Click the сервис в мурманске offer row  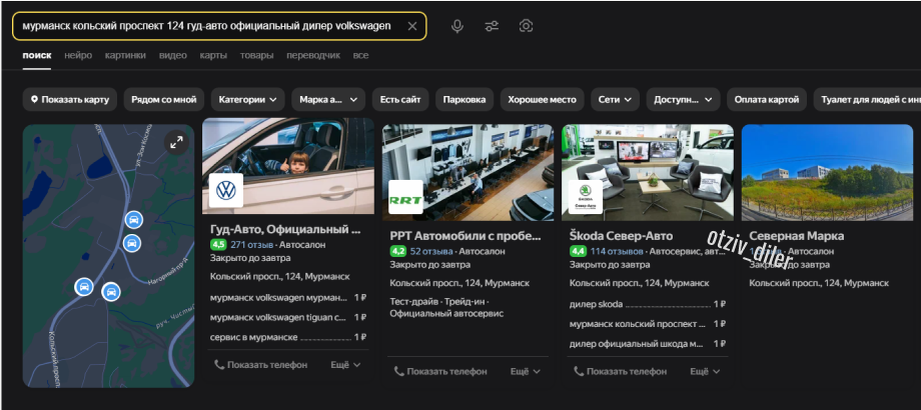(288, 337)
